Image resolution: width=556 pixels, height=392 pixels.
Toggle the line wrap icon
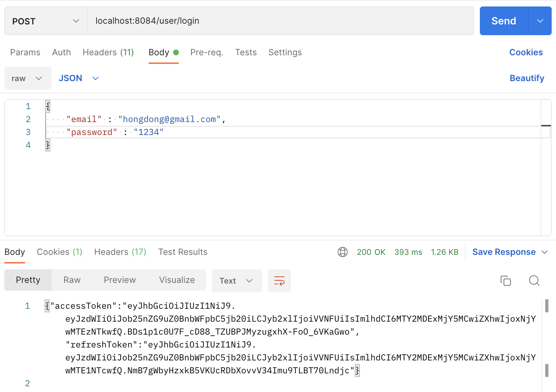pyautogui.click(x=279, y=281)
